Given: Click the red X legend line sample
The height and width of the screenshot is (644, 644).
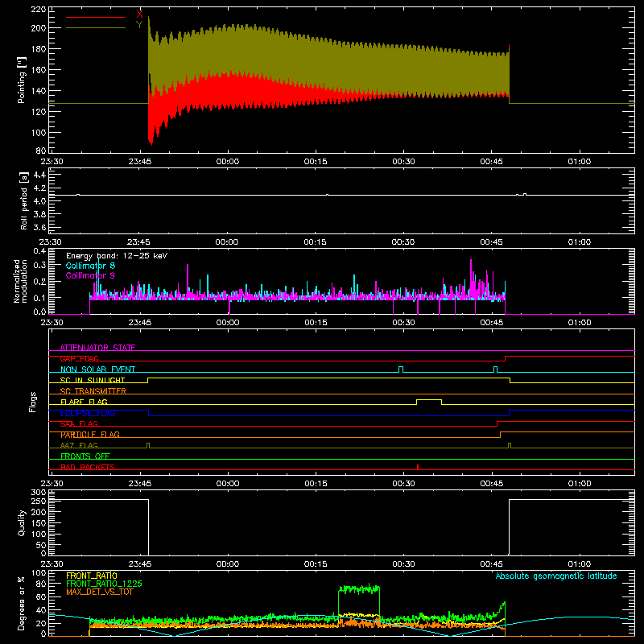Looking at the screenshot, I should 96,17.
